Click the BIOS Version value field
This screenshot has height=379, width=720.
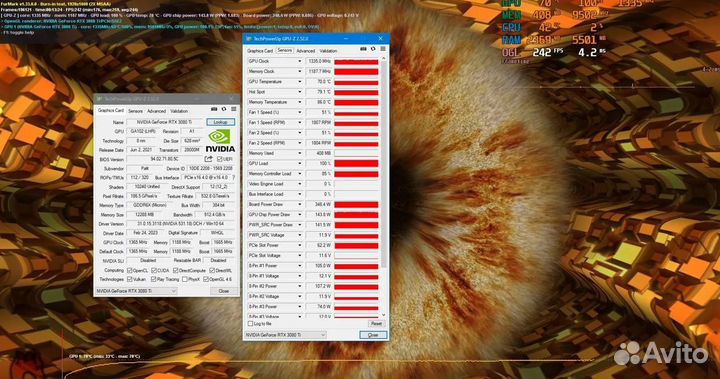click(x=164, y=159)
